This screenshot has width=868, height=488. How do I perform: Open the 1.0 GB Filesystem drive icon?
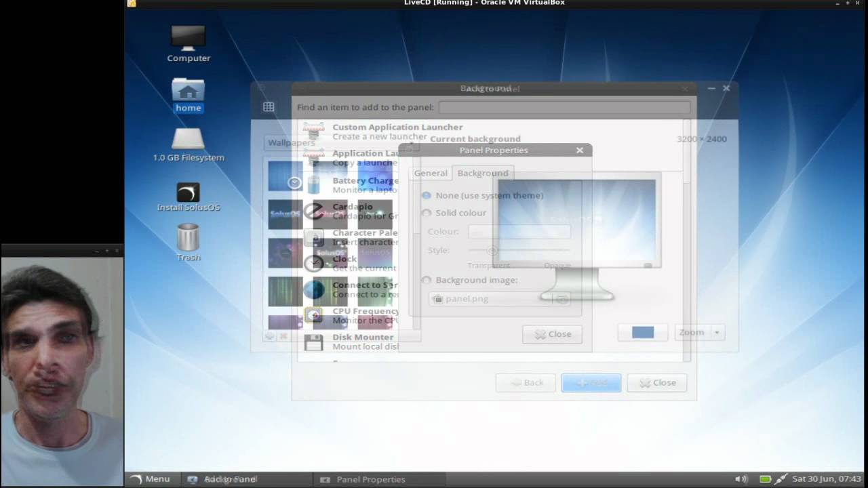pos(188,146)
